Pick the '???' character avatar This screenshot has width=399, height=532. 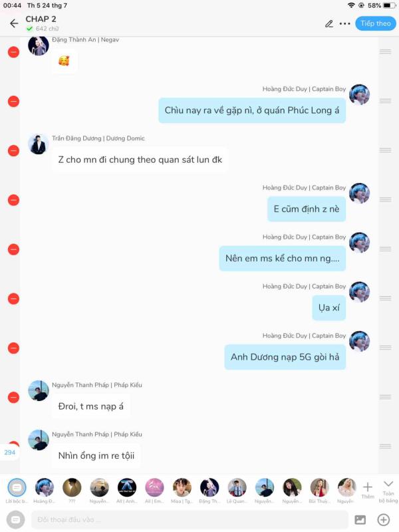pyautogui.click(x=72, y=491)
